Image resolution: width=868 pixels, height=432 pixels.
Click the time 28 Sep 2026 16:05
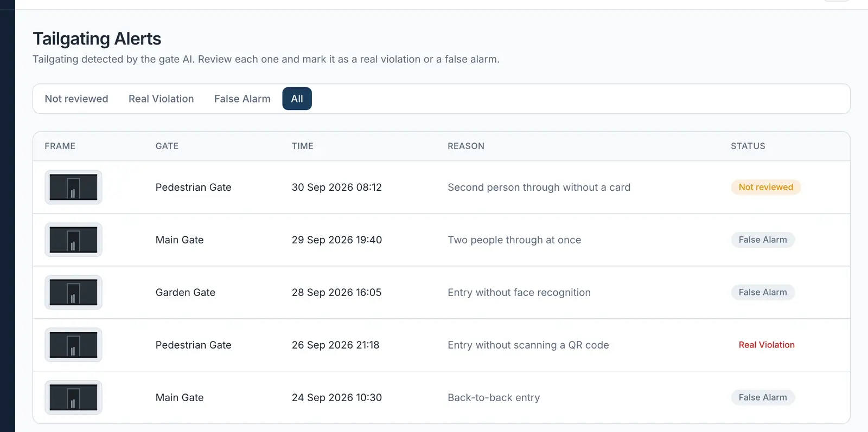click(x=337, y=292)
